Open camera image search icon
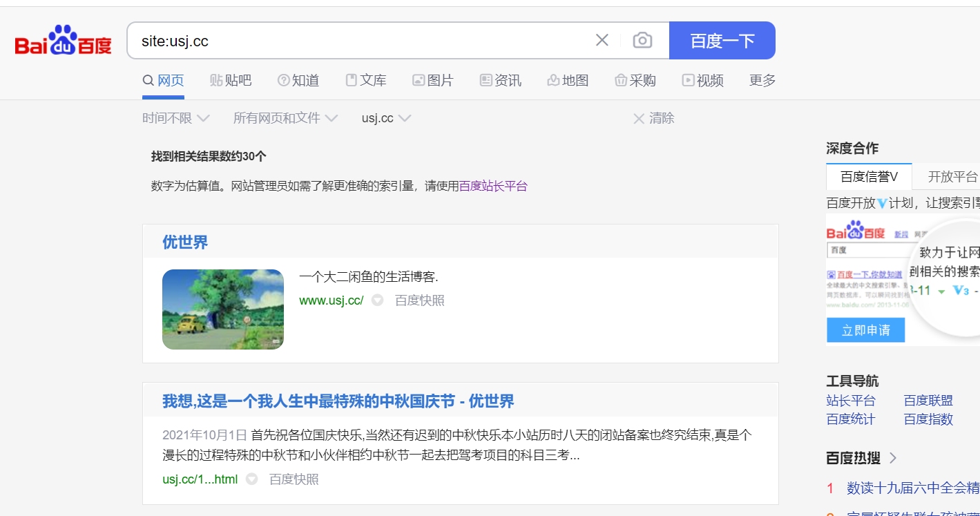The height and width of the screenshot is (516, 980). coord(642,41)
